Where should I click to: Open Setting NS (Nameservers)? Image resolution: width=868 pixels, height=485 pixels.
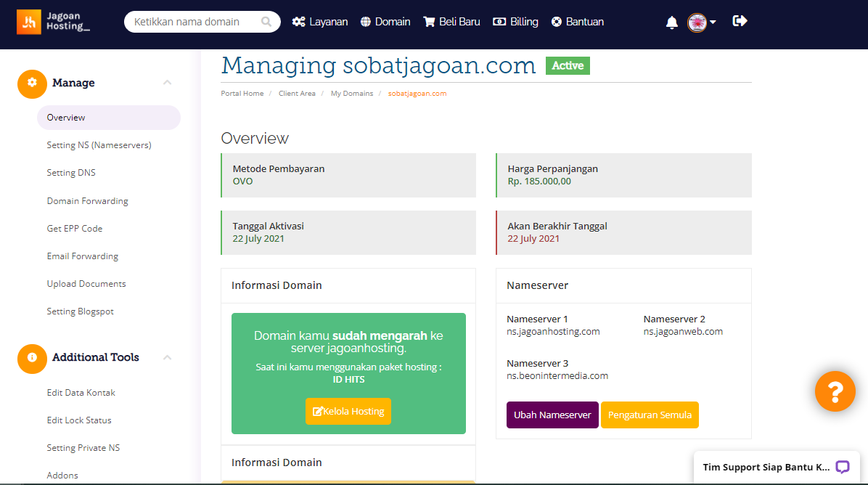[99, 145]
